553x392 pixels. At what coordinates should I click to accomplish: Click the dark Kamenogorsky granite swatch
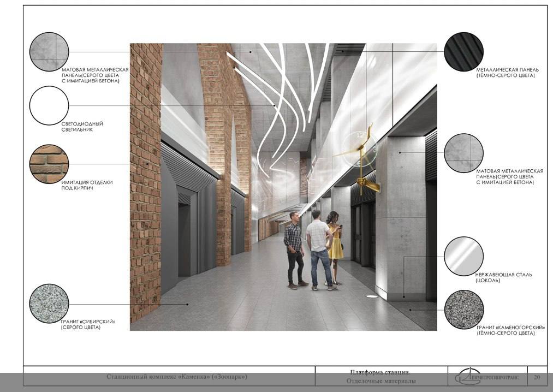463,309
